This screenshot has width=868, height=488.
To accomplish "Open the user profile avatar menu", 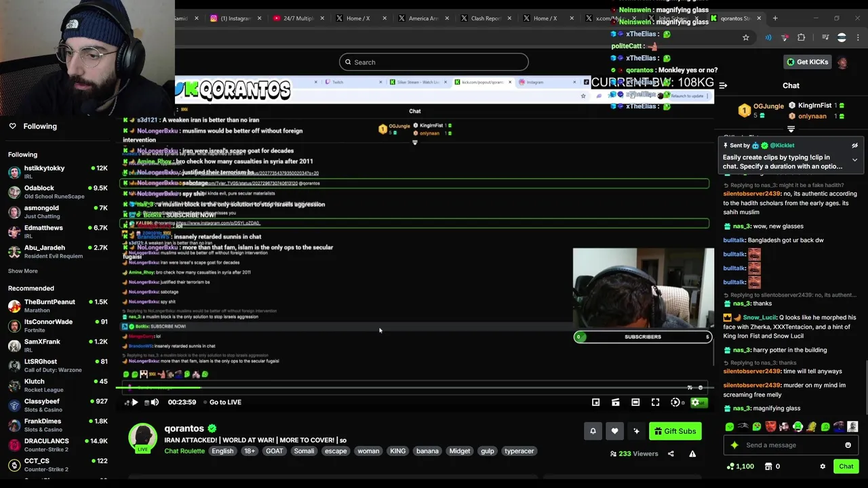I will (x=842, y=62).
